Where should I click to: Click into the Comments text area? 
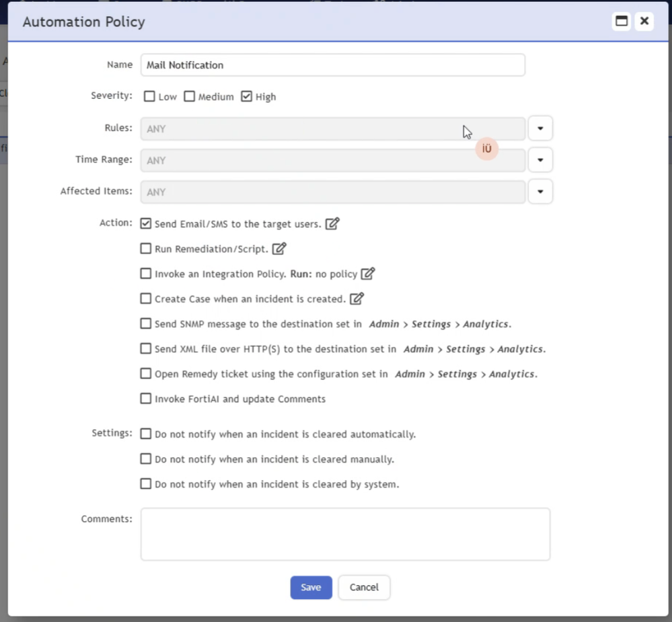click(345, 534)
